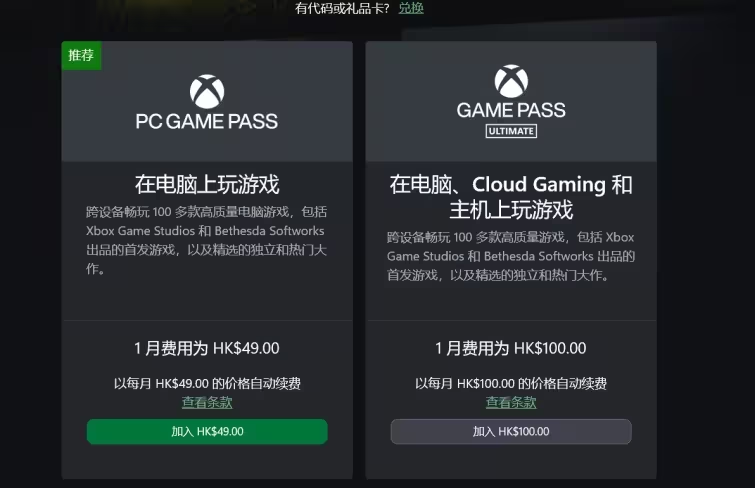Click the ULTIMATE badge label
Viewport: 755px width, 488px height.
pos(511,131)
